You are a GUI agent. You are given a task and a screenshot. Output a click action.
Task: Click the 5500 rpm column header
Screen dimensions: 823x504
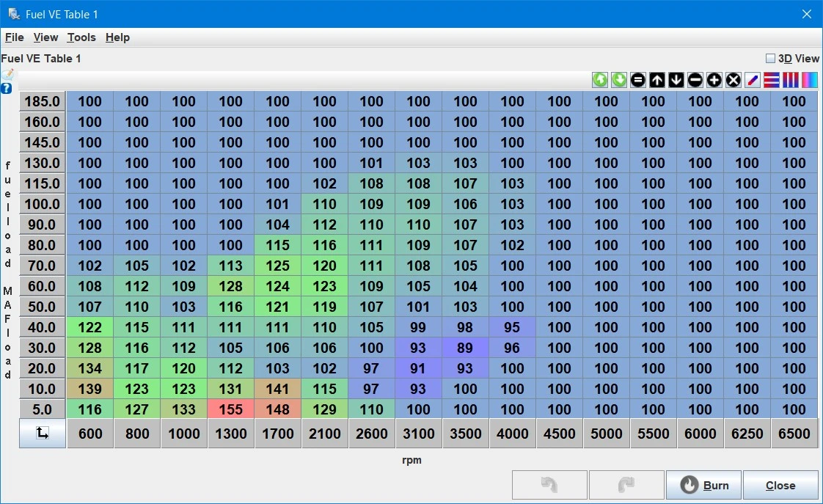(x=654, y=433)
